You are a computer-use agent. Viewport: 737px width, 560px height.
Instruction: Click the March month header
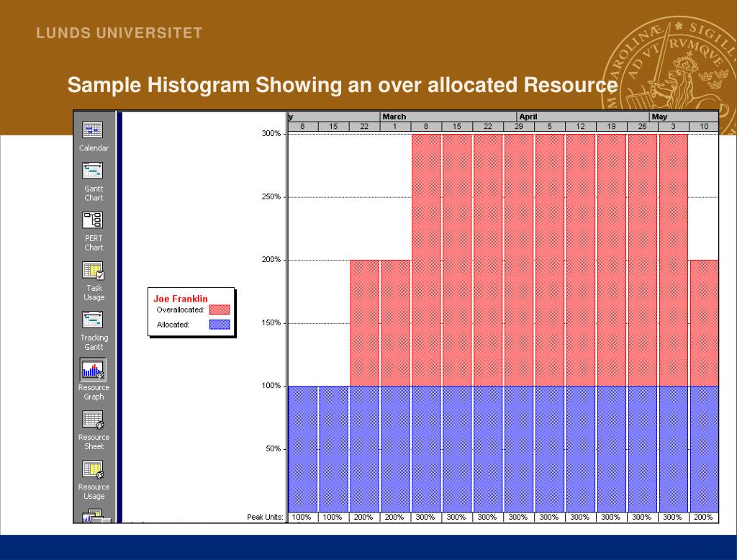pos(448,117)
